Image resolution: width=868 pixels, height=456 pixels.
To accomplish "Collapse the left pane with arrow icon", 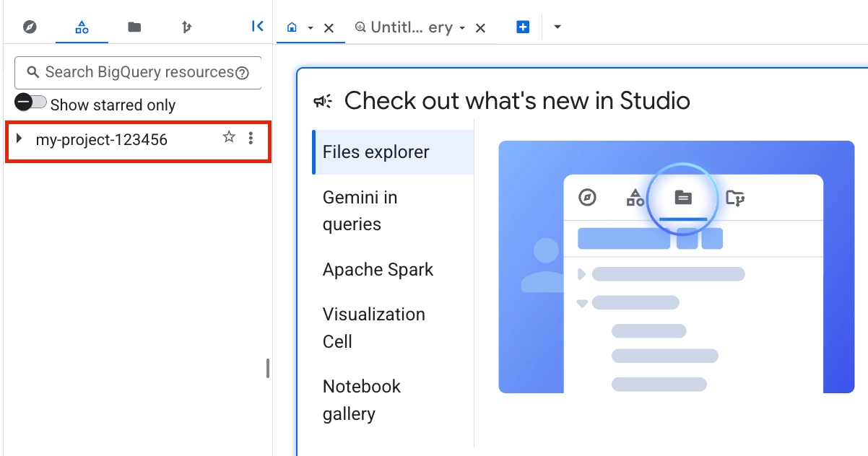I will tap(258, 27).
